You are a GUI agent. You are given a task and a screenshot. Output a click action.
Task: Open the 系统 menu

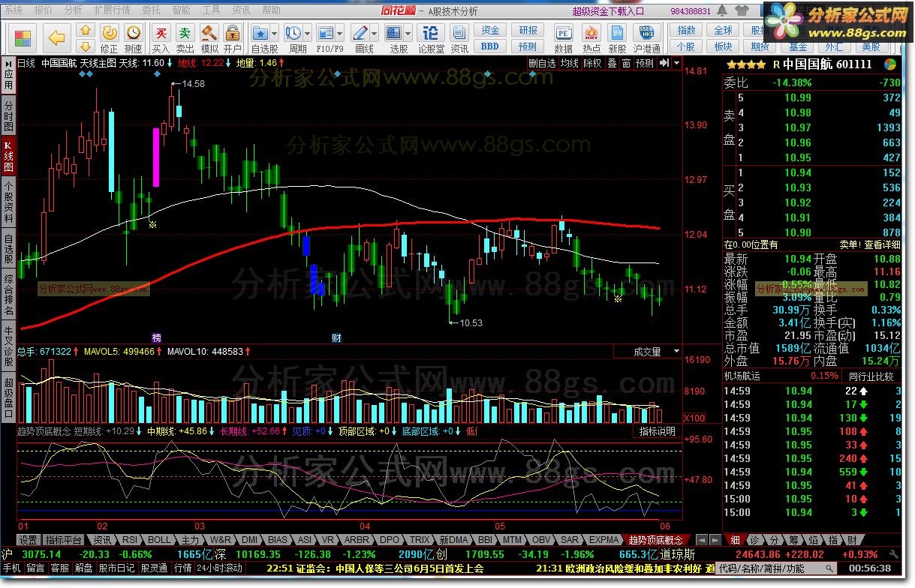pyautogui.click(x=14, y=10)
